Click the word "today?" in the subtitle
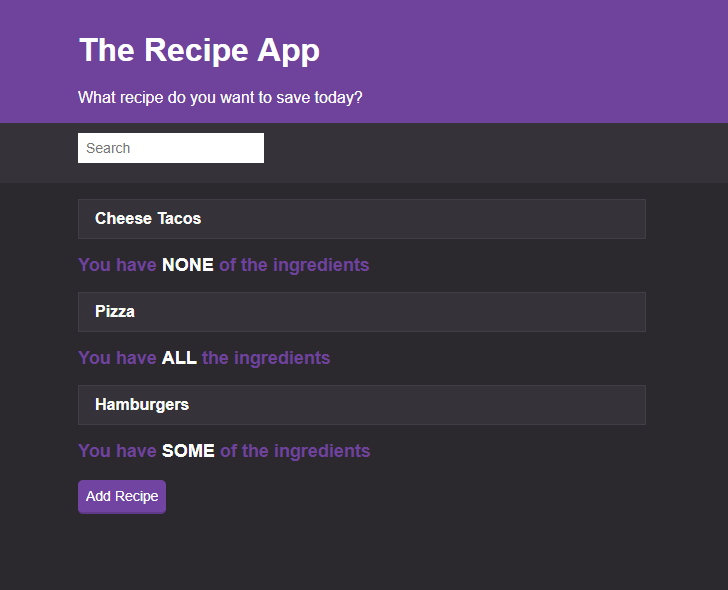Viewport: 728px width, 590px height. (338, 98)
